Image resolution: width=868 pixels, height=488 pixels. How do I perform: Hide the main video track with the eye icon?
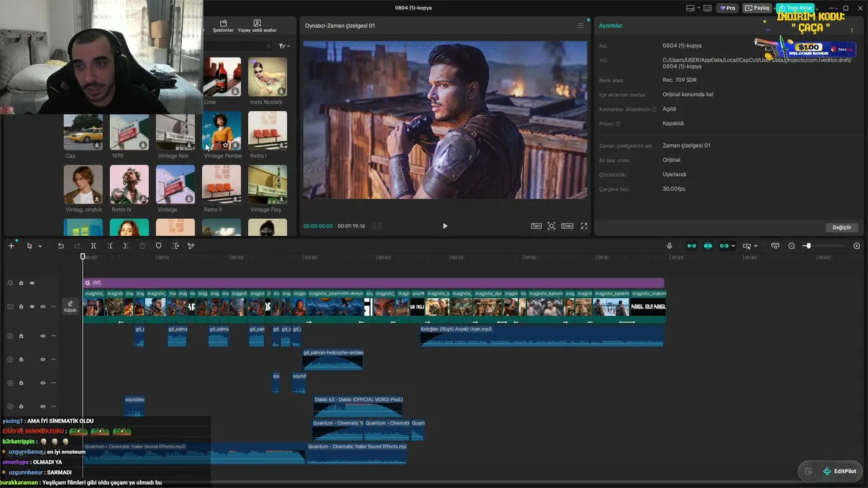[32, 307]
